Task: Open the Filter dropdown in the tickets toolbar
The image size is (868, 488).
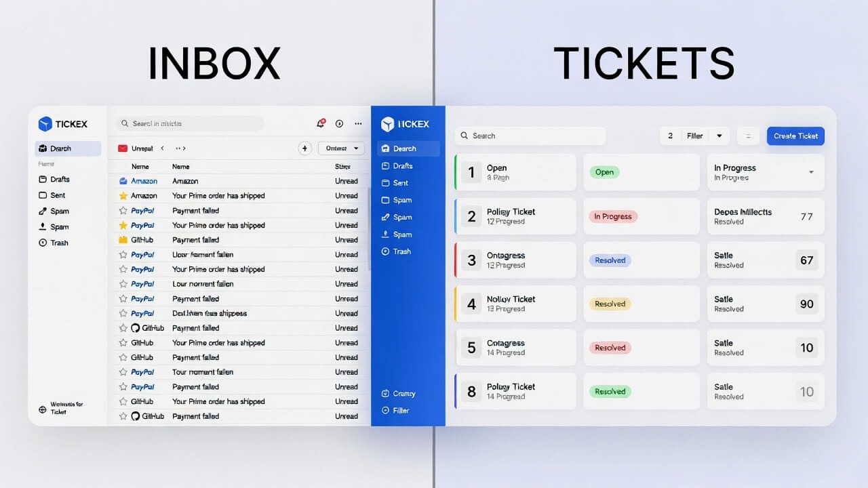Action: pos(704,136)
